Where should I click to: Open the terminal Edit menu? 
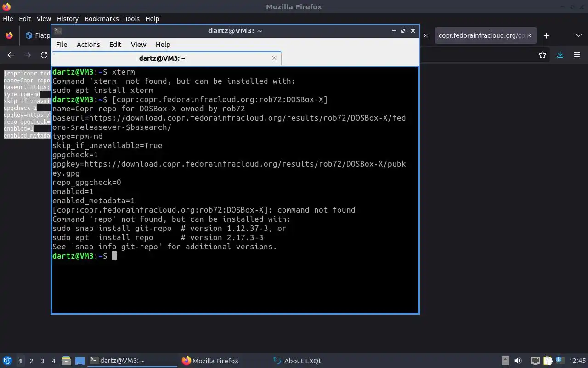tap(115, 44)
